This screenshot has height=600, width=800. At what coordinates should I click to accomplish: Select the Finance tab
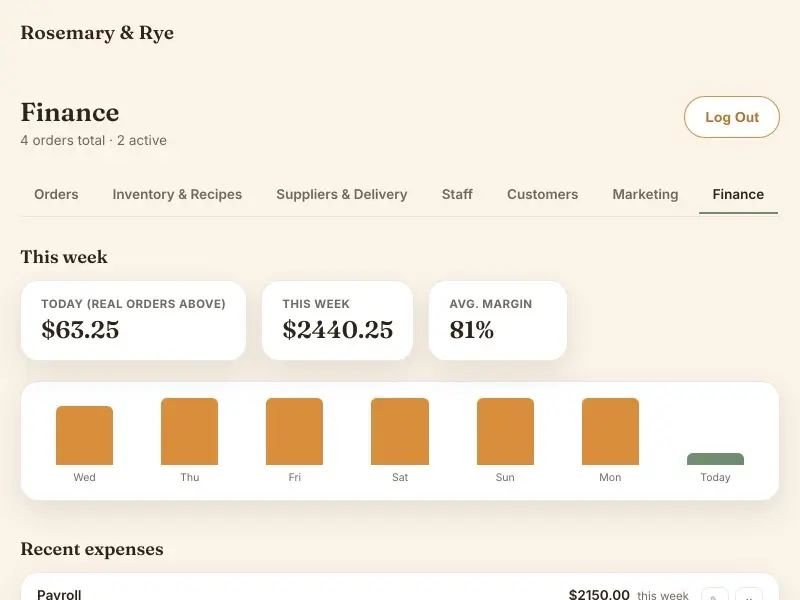click(x=738, y=194)
